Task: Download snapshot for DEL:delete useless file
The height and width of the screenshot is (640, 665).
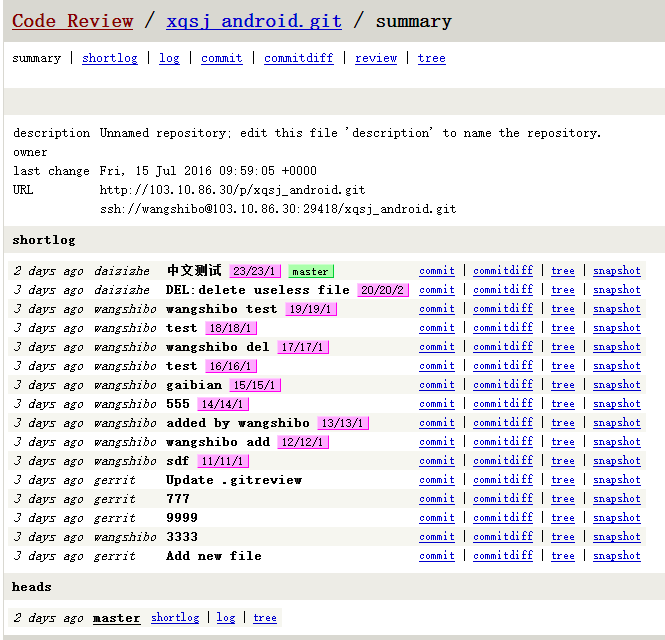Action: (x=617, y=290)
